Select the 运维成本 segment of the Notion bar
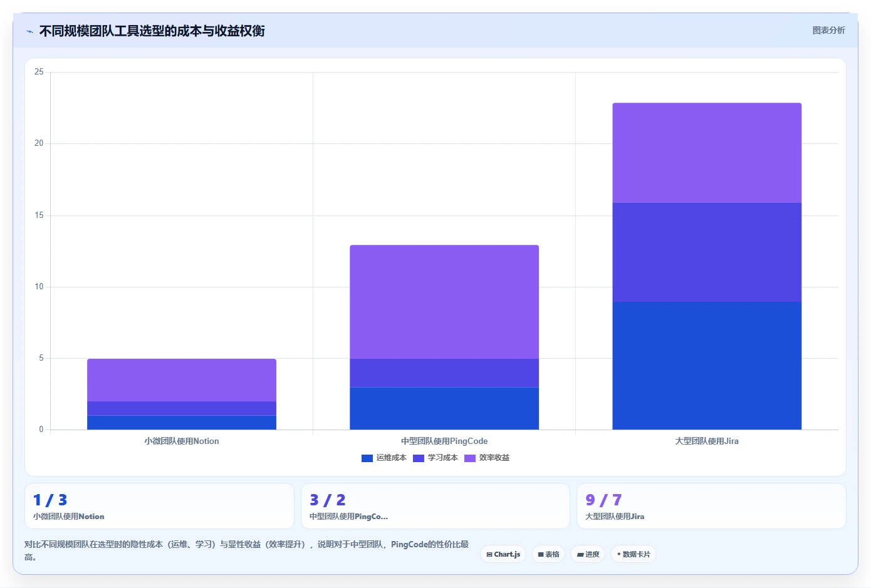 pos(182,423)
